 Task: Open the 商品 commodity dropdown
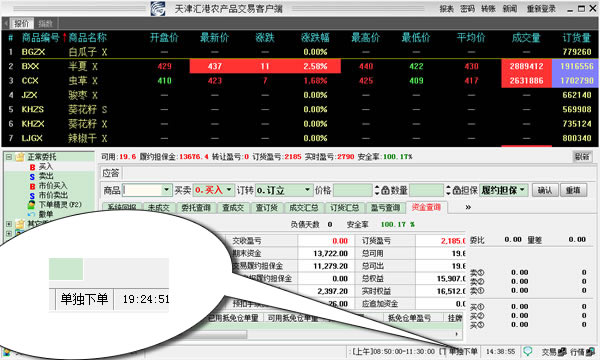pyautogui.click(x=166, y=190)
